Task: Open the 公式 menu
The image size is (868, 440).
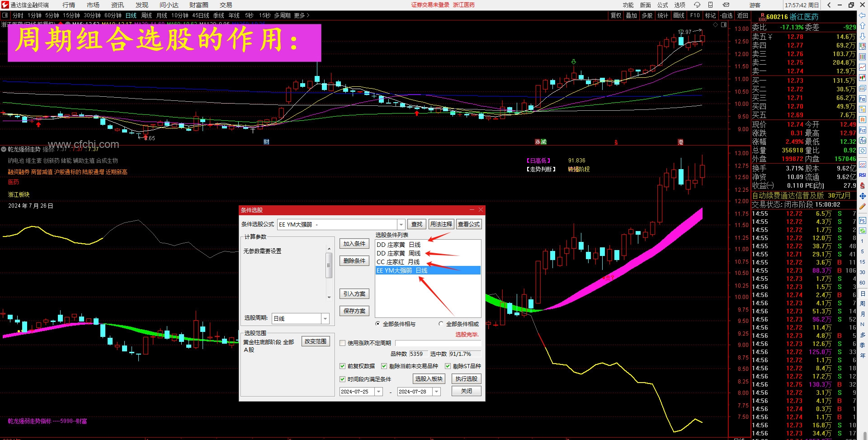Action: click(663, 5)
